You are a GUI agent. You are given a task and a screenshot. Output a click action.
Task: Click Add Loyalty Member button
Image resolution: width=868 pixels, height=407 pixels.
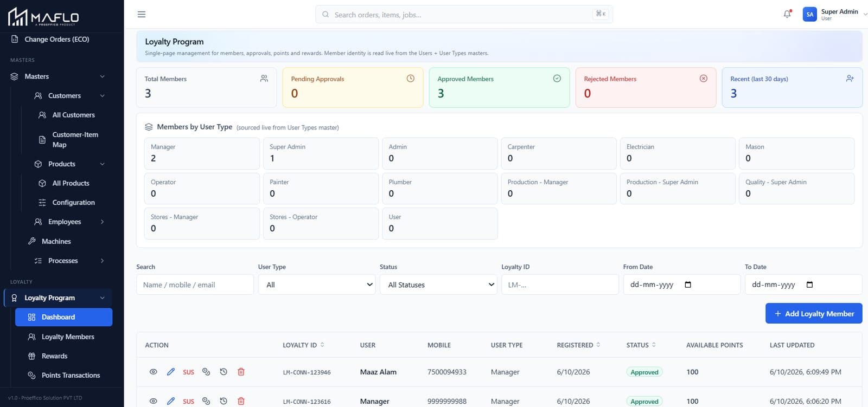[x=814, y=313]
